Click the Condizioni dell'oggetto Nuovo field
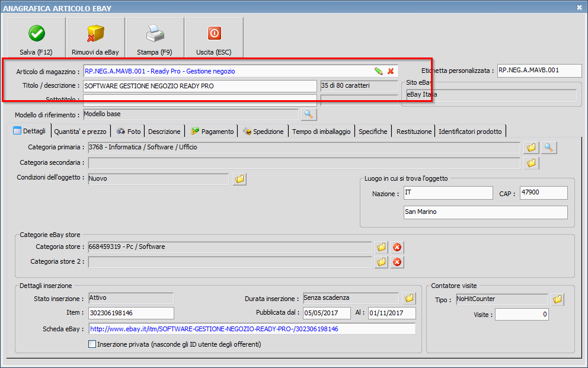The height and width of the screenshot is (368, 588). pyautogui.click(x=158, y=179)
